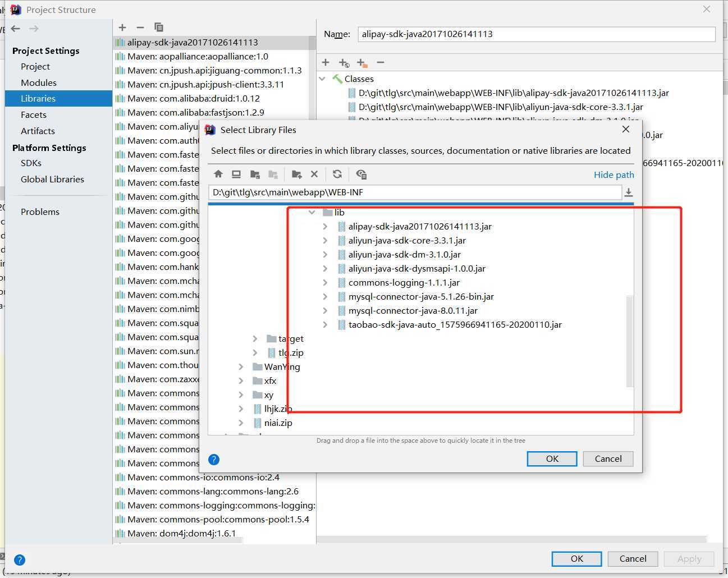This screenshot has height=578, width=728.
Task: Select aliyun-java-sdk-dysmsapi-1.0.0.jar file
Action: pos(417,268)
